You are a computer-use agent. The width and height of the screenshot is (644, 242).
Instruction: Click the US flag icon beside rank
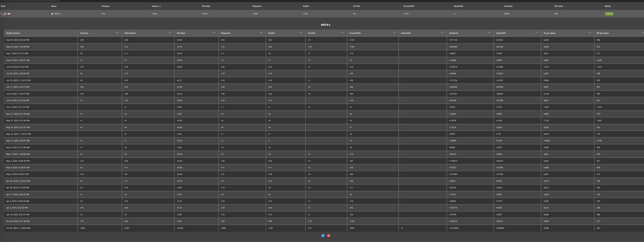pos(4,14)
